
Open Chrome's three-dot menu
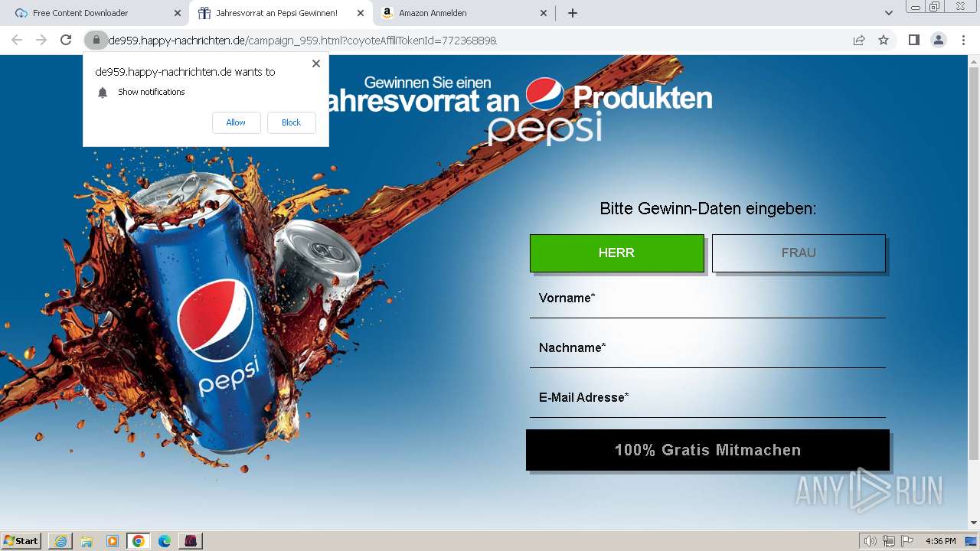963,40
